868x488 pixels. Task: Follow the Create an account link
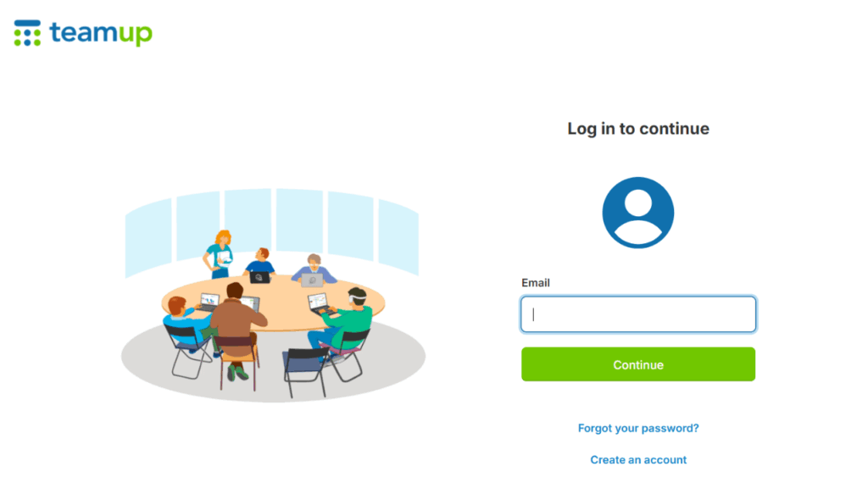tap(637, 460)
